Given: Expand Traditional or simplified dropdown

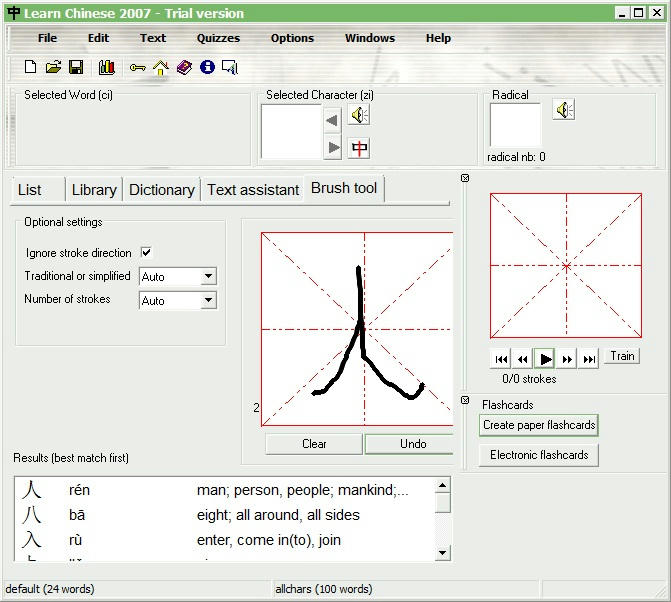Looking at the screenshot, I should [208, 276].
